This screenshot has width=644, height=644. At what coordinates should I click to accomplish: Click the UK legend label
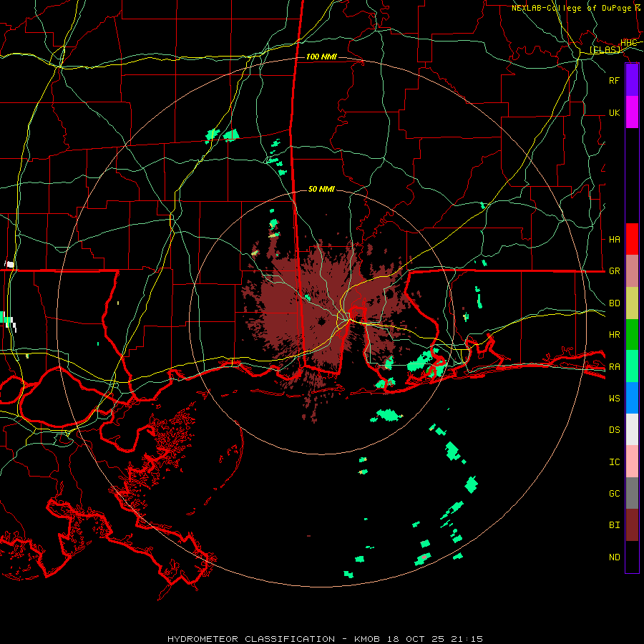[x=614, y=112]
